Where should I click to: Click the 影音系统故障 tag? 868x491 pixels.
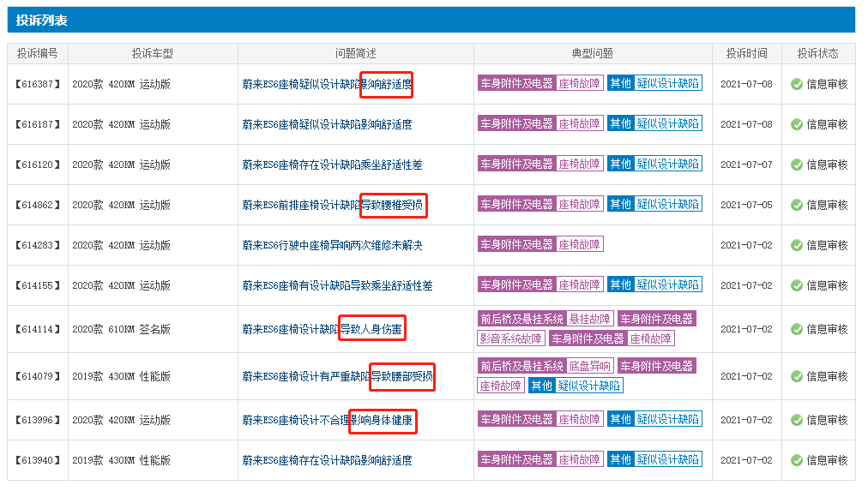[x=511, y=338]
